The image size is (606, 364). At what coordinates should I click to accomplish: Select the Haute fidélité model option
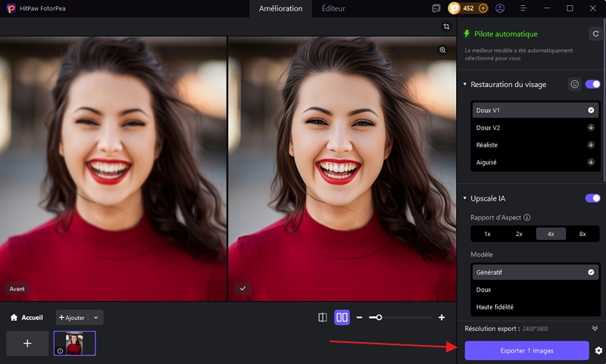pos(496,306)
